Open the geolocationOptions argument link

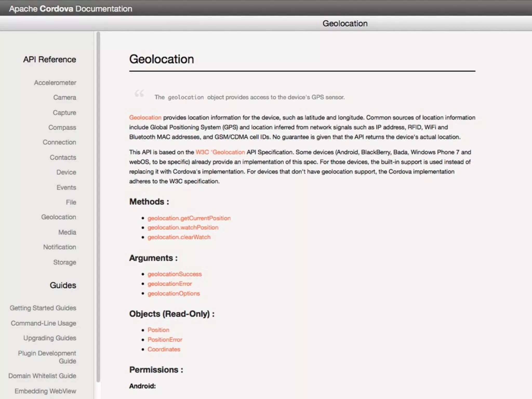174,294
